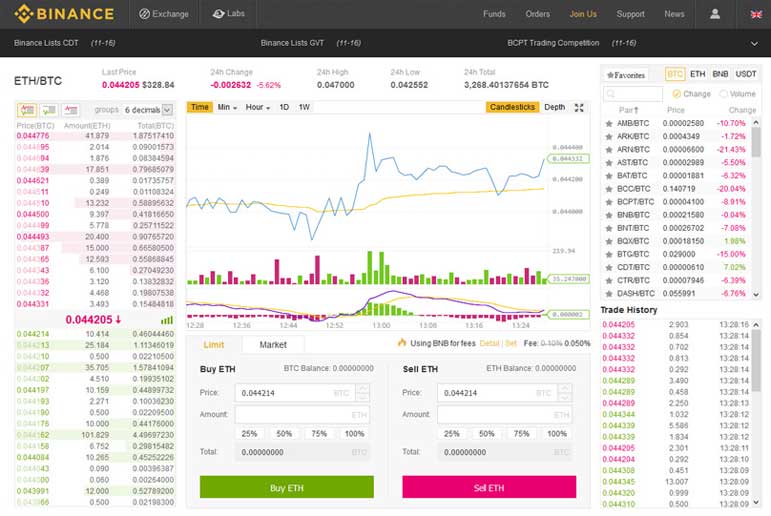The image size is (771, 516).
Task: Click the pink Sell ETH button
Action: tap(489, 487)
